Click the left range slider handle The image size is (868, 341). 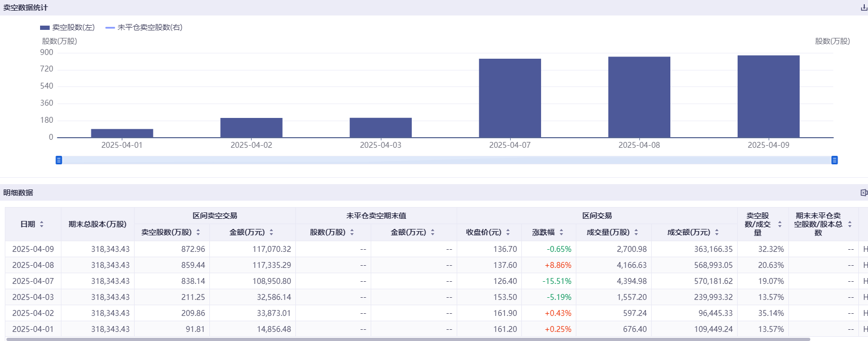tap(59, 160)
